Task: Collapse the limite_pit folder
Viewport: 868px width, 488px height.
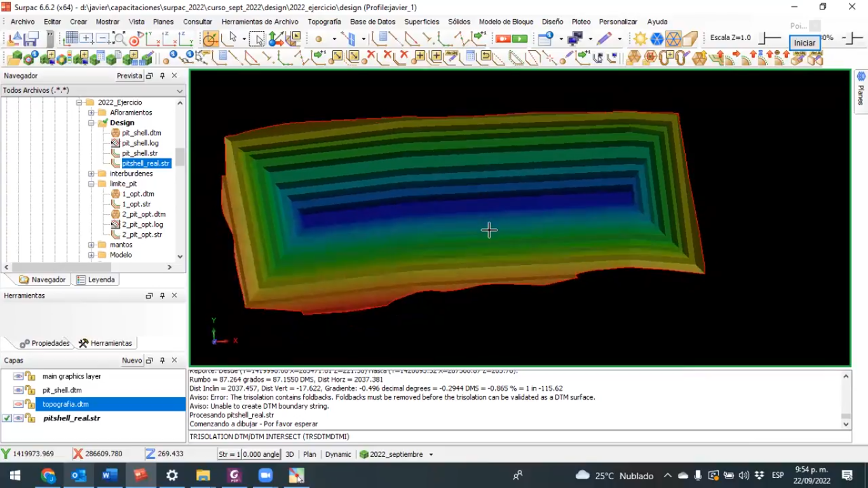Action: coord(92,184)
